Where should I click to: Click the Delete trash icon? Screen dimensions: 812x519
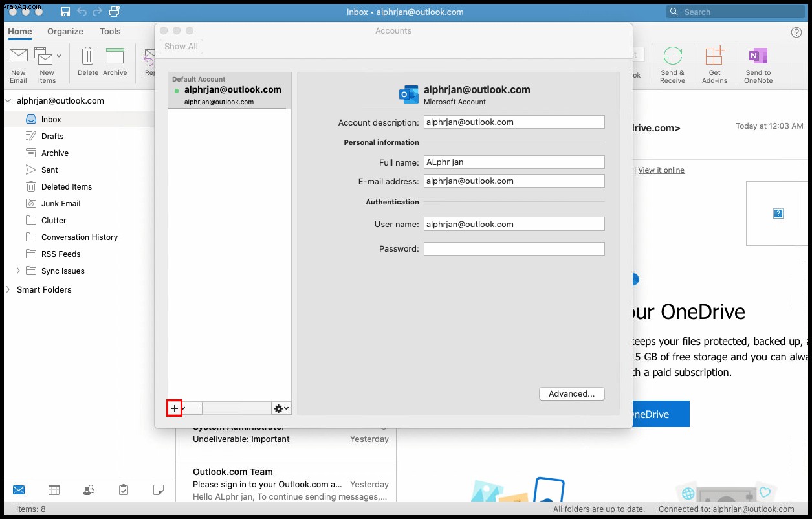[x=87, y=56]
